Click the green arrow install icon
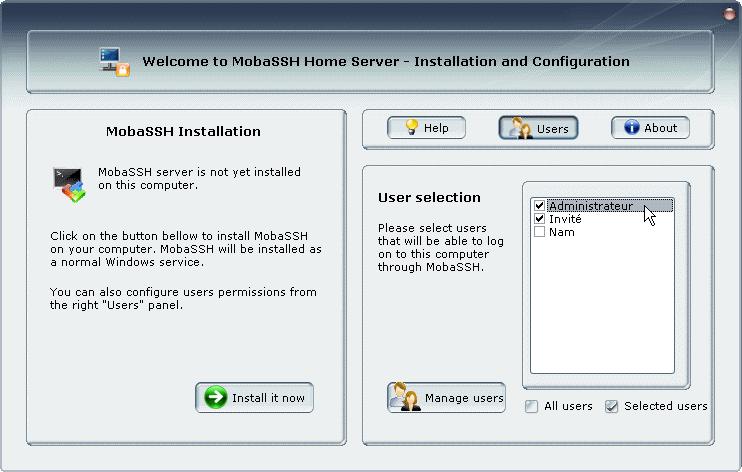This screenshot has width=742, height=472. coord(216,397)
